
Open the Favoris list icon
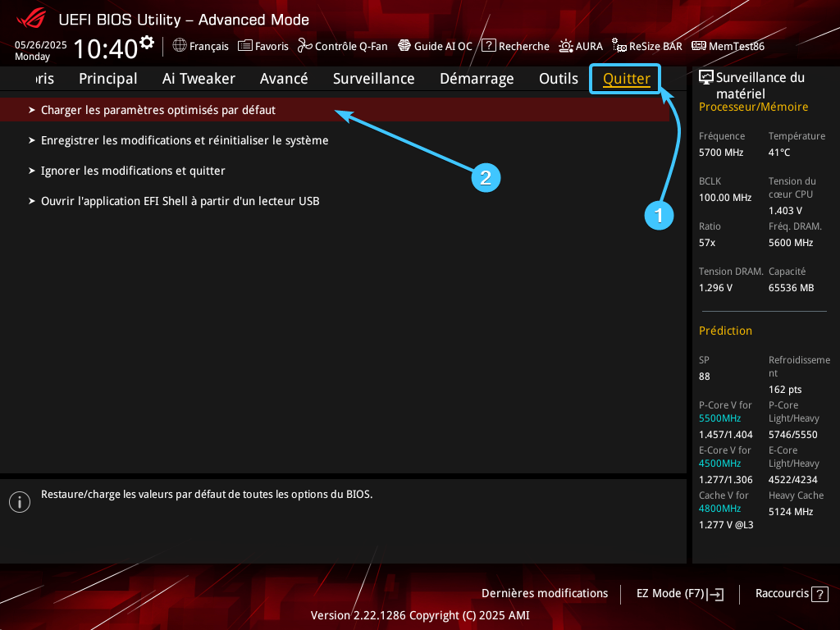[x=244, y=46]
